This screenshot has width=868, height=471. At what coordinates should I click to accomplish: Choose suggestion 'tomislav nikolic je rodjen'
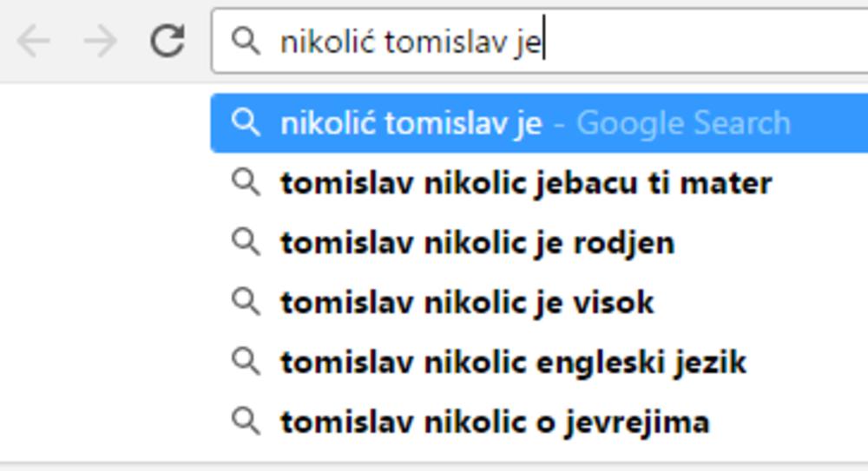pos(477,242)
